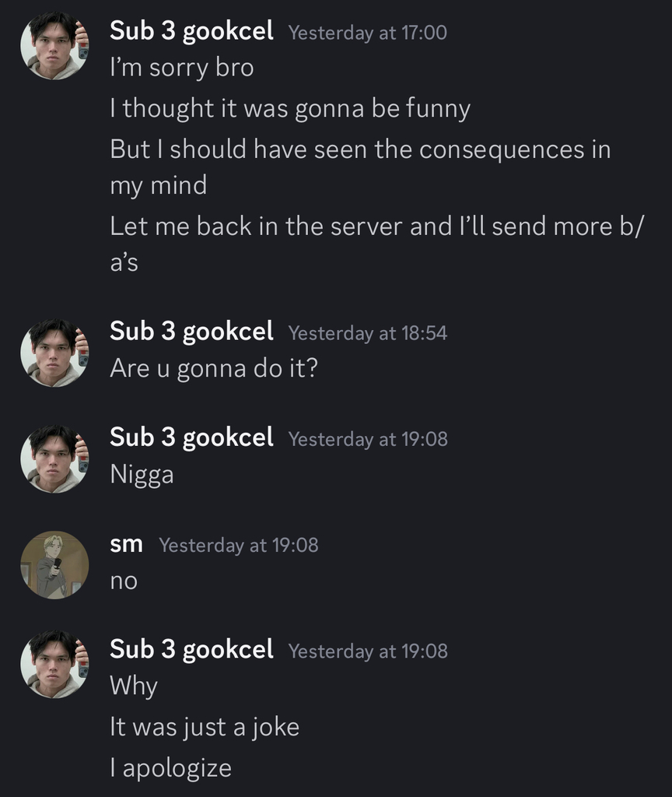The height and width of the screenshot is (797, 672).
Task: Open the "sm" username profile
Action: tap(126, 544)
